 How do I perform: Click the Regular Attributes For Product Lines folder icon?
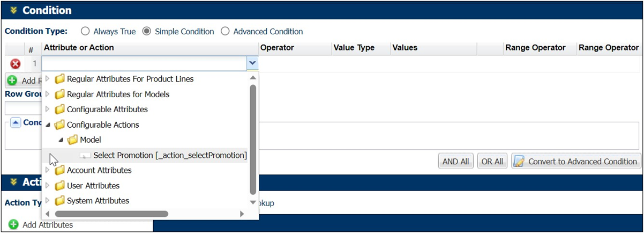[59, 79]
